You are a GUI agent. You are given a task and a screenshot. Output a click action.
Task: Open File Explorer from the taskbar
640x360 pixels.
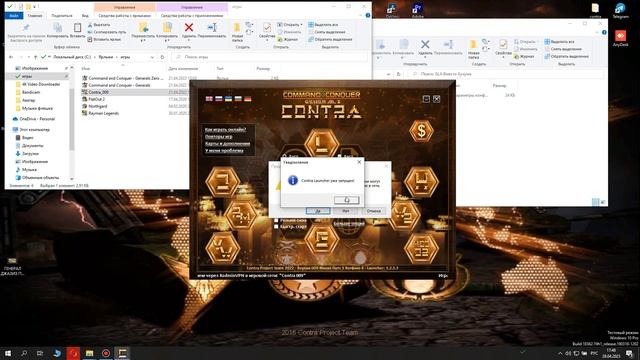pyautogui.click(x=89, y=353)
